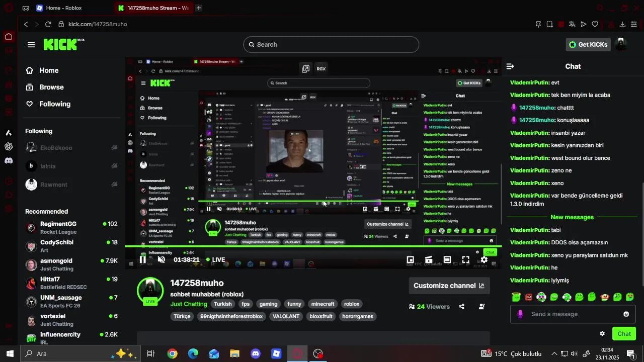644x362 pixels.
Task: Click the Just Chatting category link
Action: tap(189, 304)
